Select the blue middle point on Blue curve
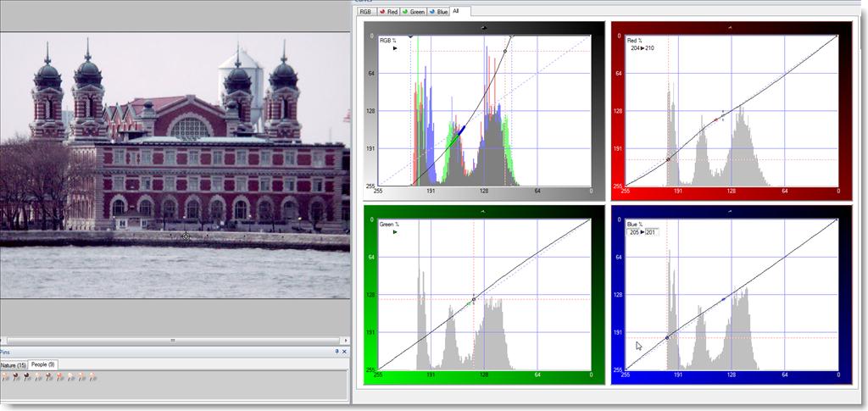The image size is (868, 411). pos(724,299)
